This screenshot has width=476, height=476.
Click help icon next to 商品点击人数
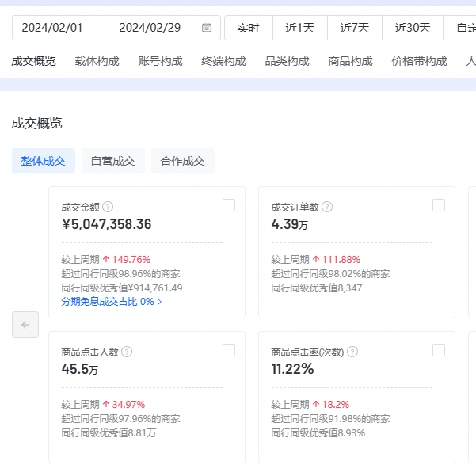point(127,352)
